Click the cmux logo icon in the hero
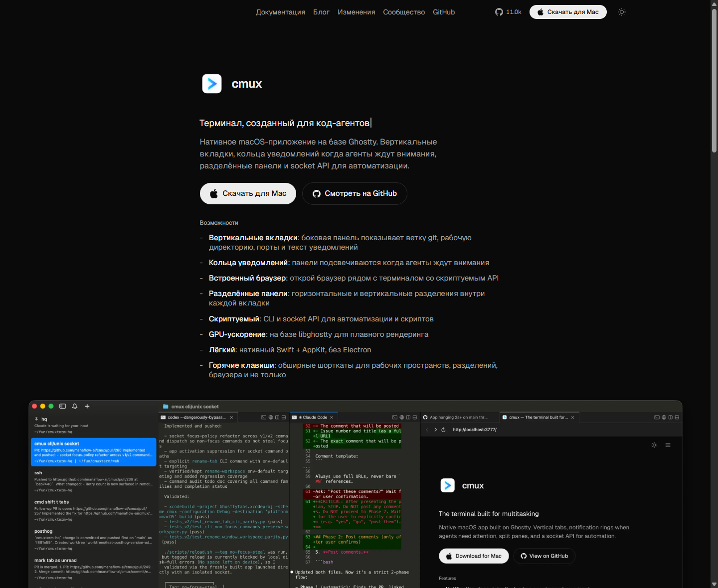The image size is (718, 588). (x=212, y=84)
